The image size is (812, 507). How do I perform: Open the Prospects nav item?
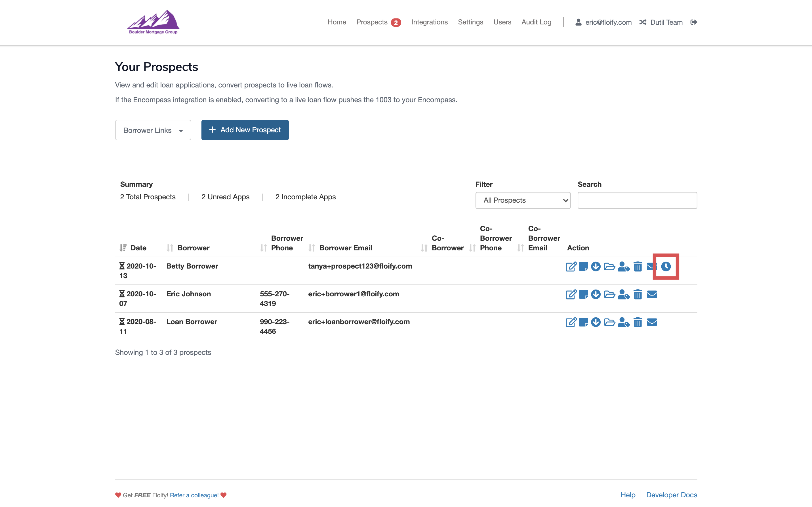[372, 22]
